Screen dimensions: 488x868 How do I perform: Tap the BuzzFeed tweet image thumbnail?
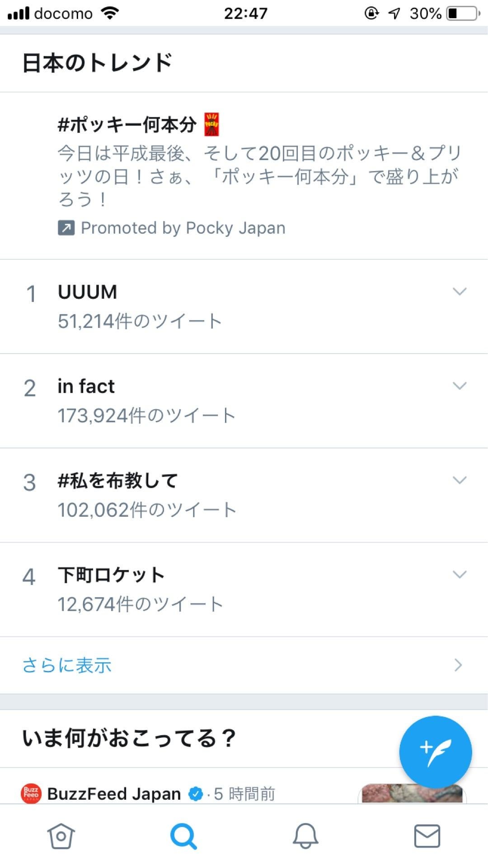pos(412,793)
